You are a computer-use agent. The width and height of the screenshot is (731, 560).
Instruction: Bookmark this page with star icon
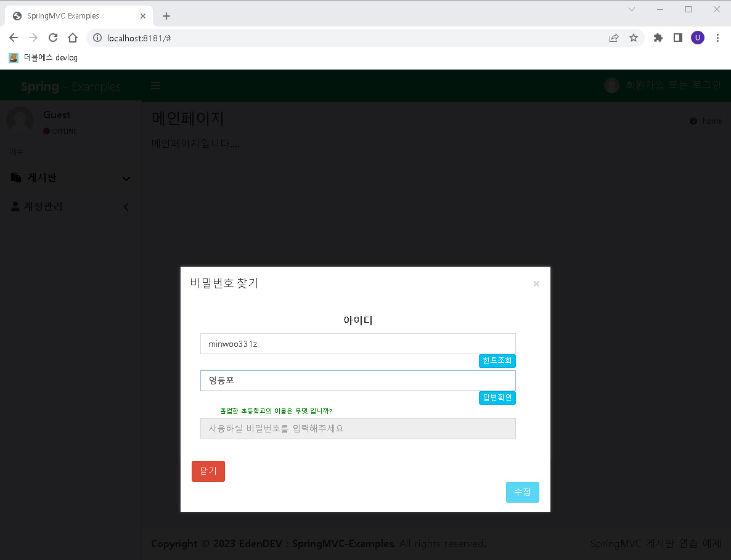(x=634, y=38)
